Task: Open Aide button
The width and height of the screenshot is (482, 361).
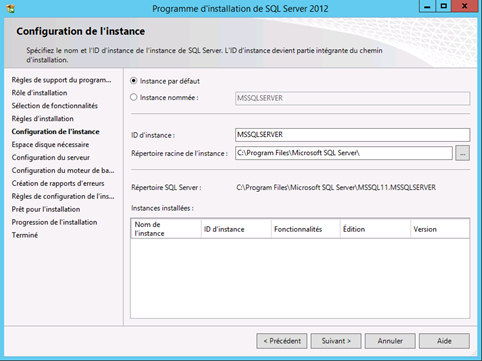Action: [444, 341]
